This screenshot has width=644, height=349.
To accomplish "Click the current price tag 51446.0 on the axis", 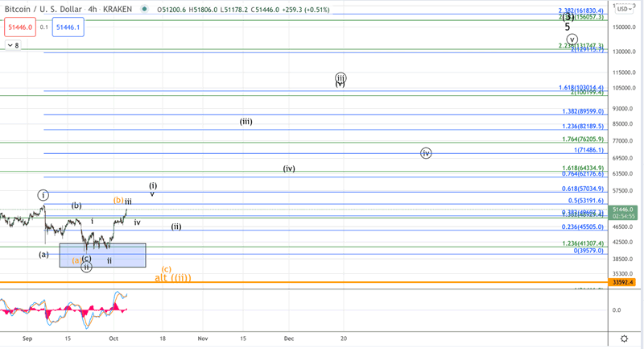I will click(x=622, y=209).
